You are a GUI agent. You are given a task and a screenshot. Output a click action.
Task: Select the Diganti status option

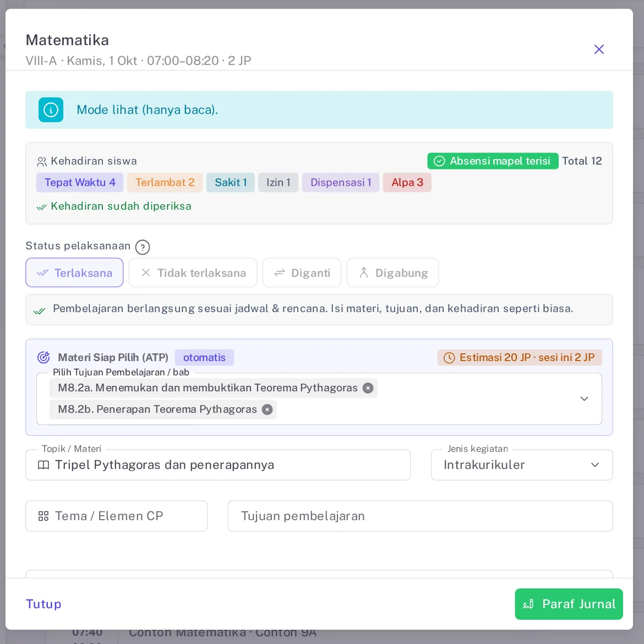pos(302,272)
